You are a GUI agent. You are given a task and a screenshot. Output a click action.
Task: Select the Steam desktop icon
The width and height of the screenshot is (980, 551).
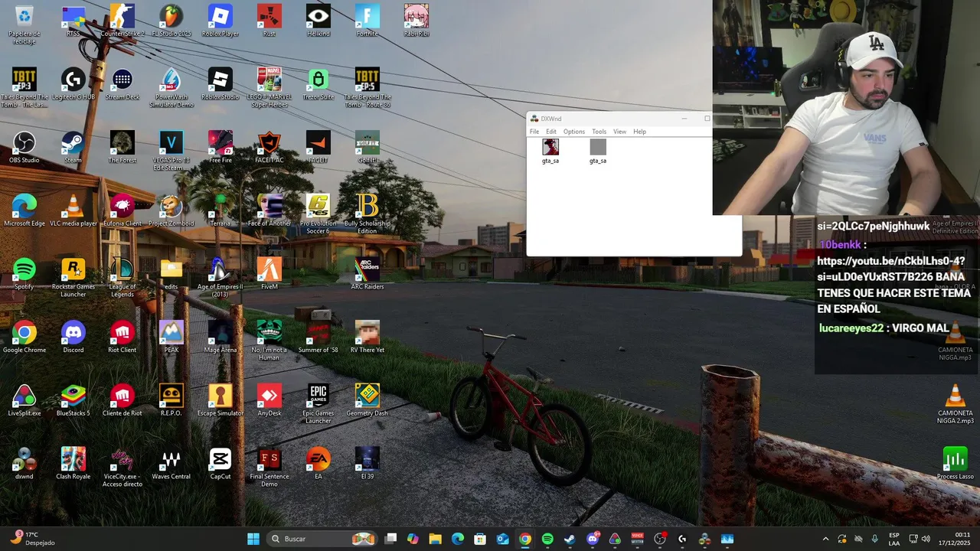pyautogui.click(x=73, y=147)
